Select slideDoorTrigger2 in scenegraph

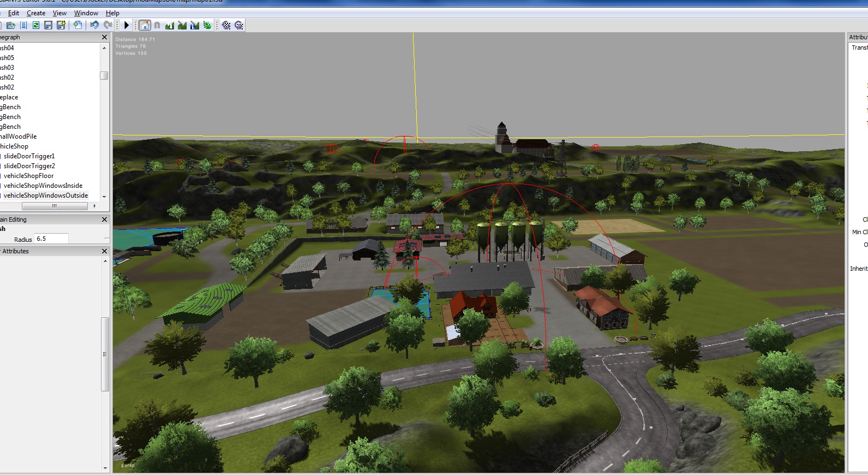[29, 166]
